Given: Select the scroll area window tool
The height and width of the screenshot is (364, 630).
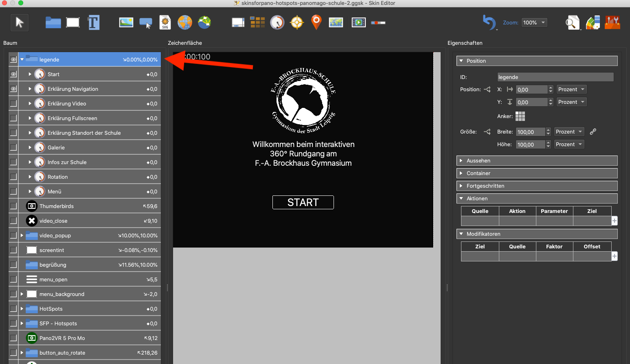Looking at the screenshot, I should pos(238,22).
